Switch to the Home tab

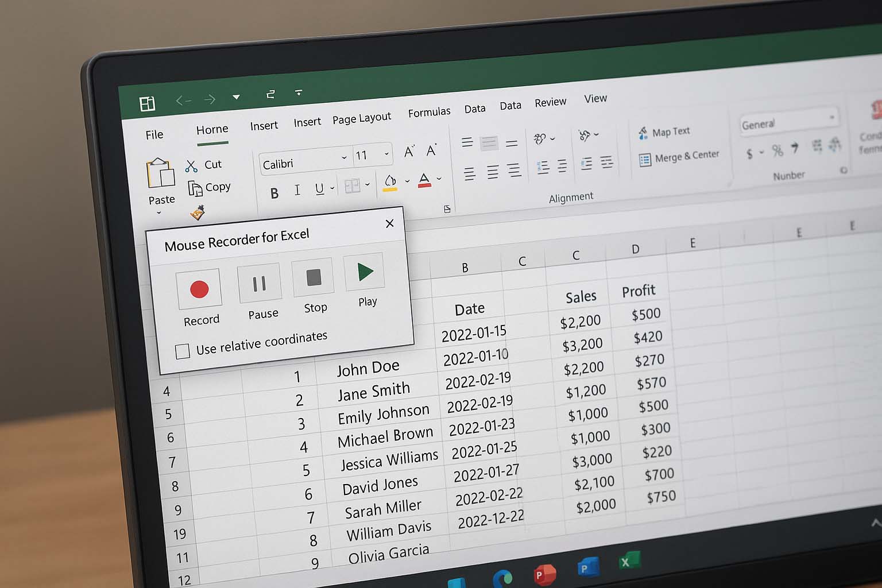click(x=212, y=130)
